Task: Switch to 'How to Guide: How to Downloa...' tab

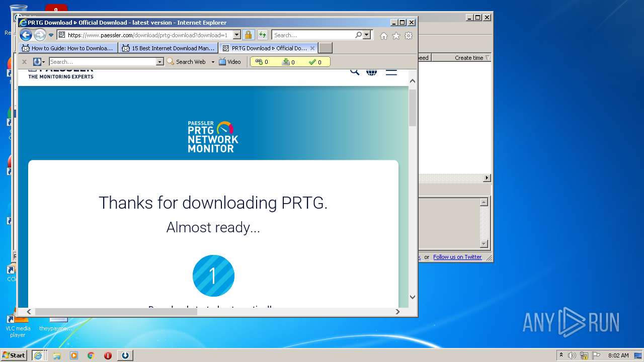Action: [x=68, y=48]
